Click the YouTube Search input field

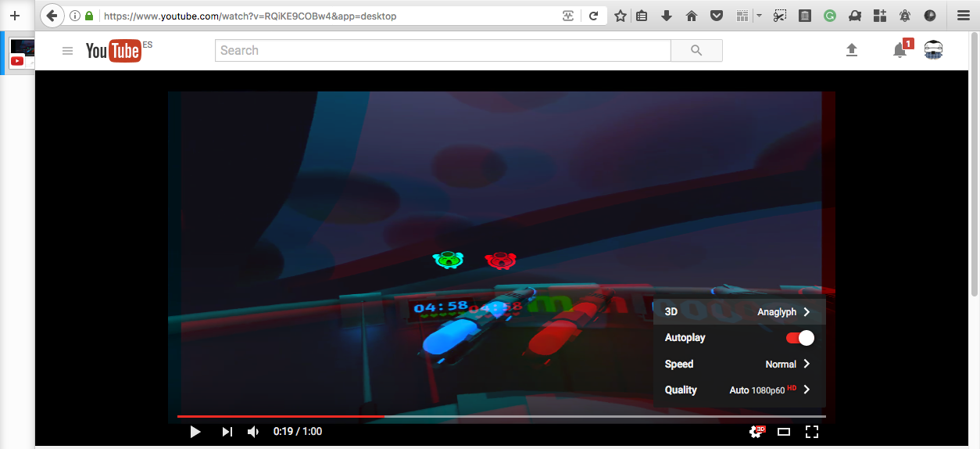coord(442,51)
